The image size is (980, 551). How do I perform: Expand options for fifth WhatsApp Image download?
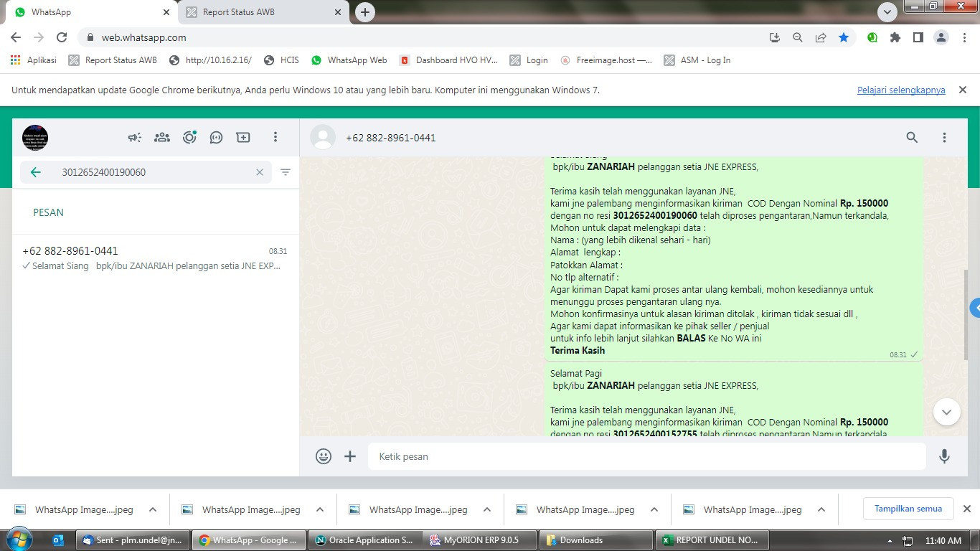pos(821,509)
